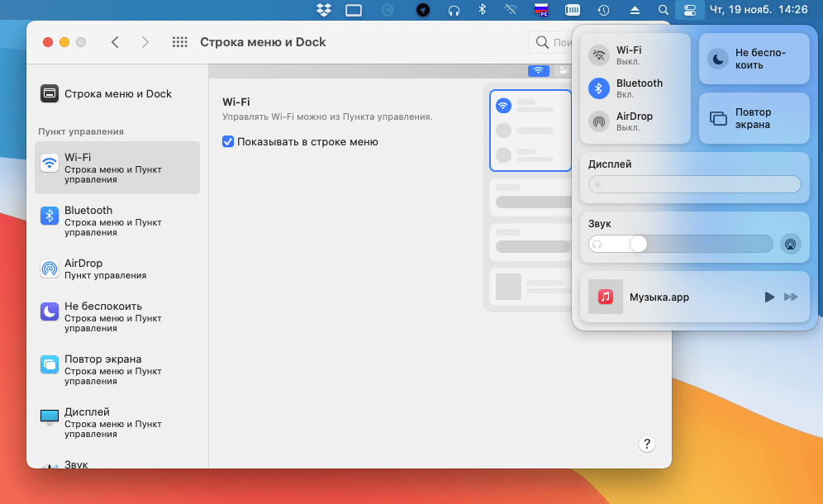Image resolution: width=823 pixels, height=504 pixels.
Task: Click Wi-Fi preview thumbnail tile
Action: 530,131
